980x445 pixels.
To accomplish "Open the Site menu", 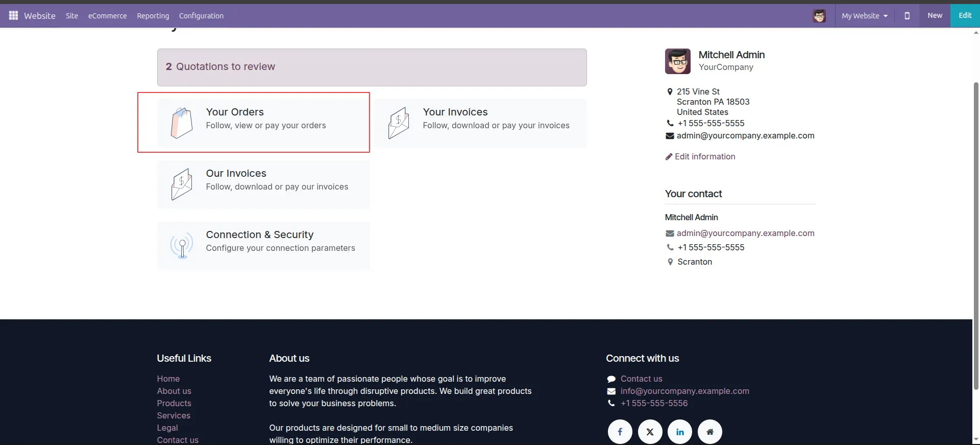I will click(72, 16).
